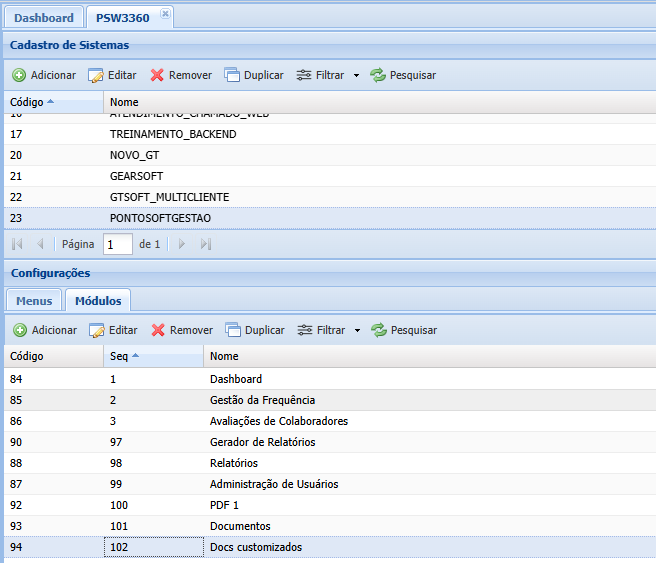Open the Menus configuration tab
656x563 pixels.
[34, 301]
